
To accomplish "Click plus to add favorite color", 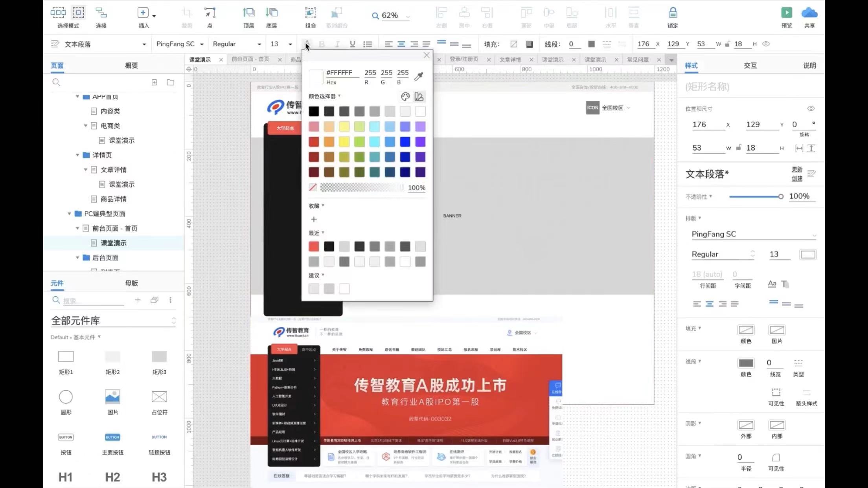I will click(x=314, y=219).
